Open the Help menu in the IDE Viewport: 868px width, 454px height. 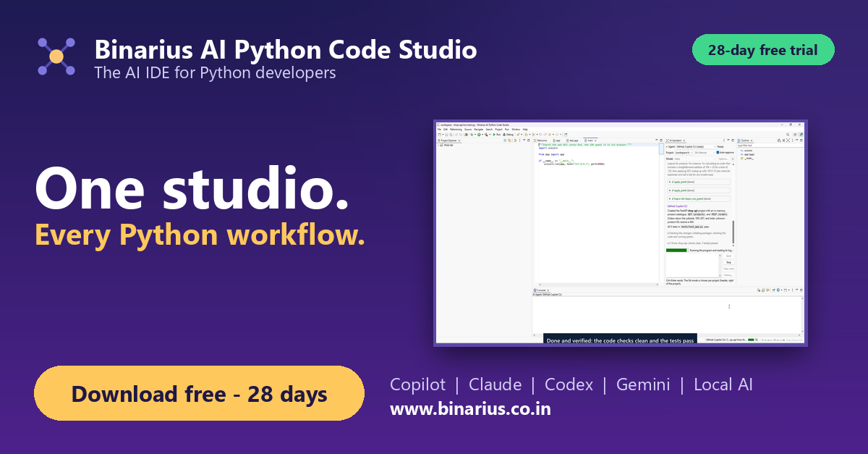pos(525,130)
